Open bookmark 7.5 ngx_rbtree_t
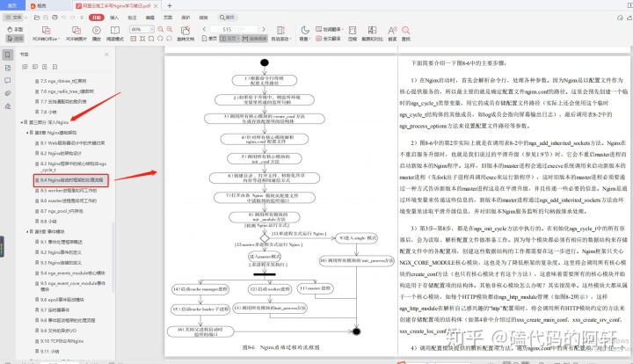 60,81
